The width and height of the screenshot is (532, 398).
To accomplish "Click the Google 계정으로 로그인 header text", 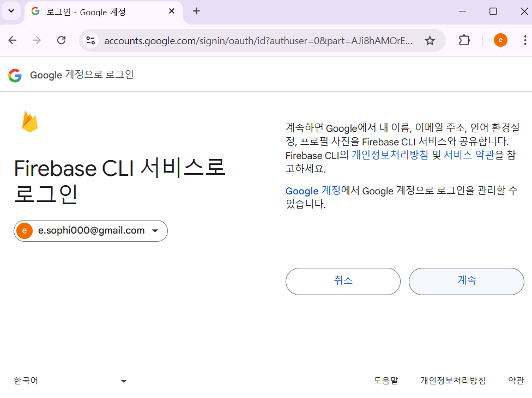I will [82, 75].
